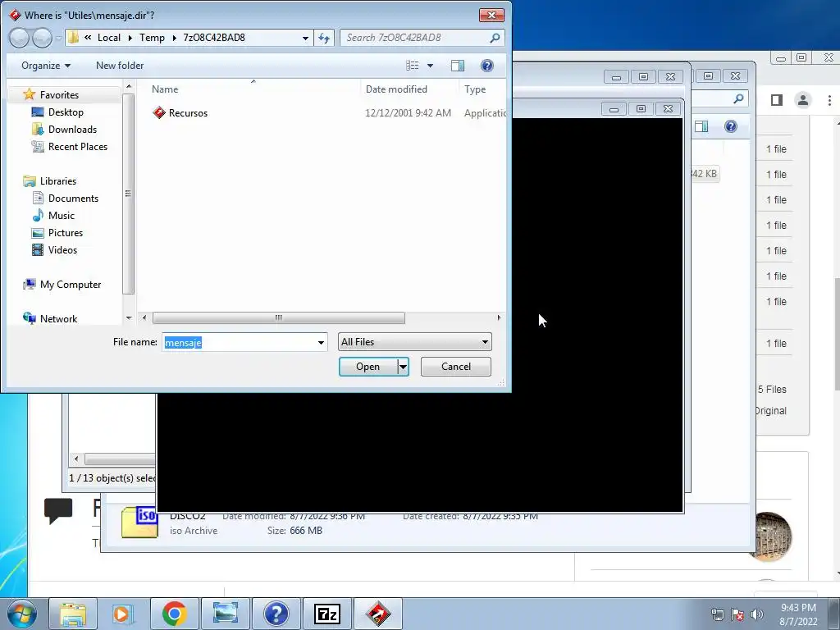Click the navigation pane scroll down arrow
The image size is (840, 630).
129,318
